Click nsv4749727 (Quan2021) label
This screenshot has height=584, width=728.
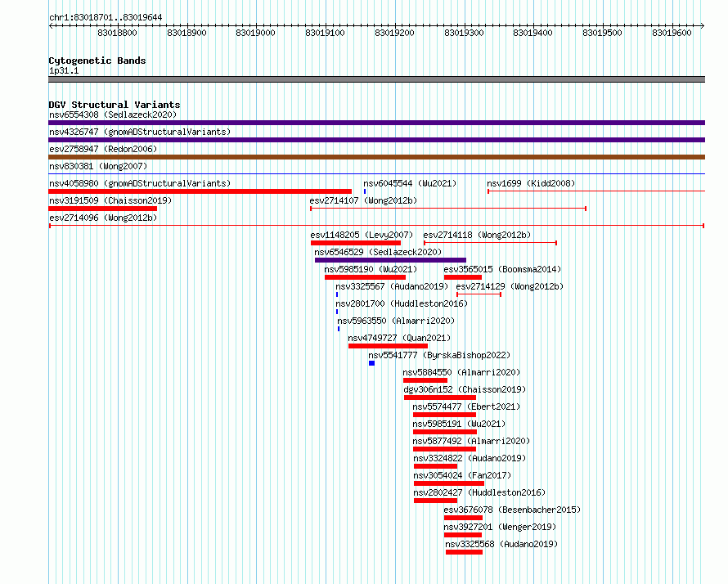(x=399, y=338)
